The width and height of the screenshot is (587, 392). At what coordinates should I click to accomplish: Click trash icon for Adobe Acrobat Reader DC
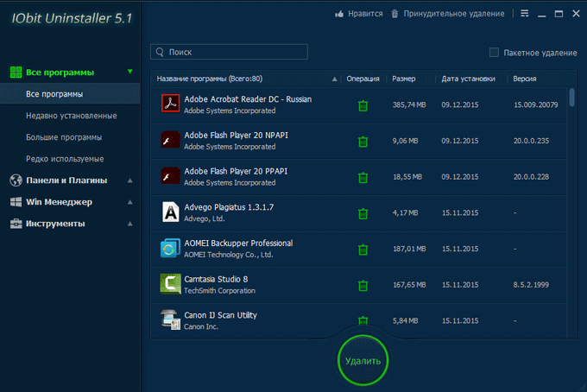pos(363,105)
